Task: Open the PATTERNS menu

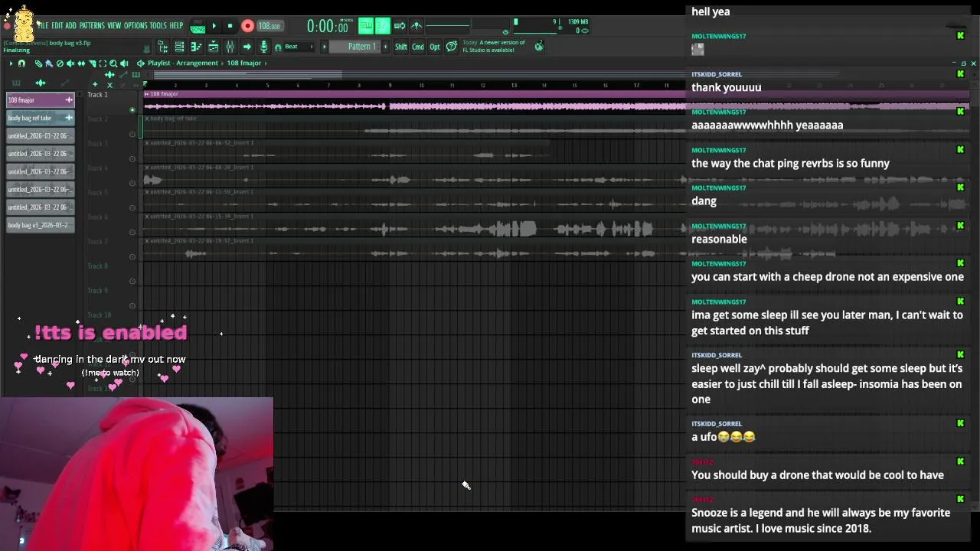Action: coord(92,25)
